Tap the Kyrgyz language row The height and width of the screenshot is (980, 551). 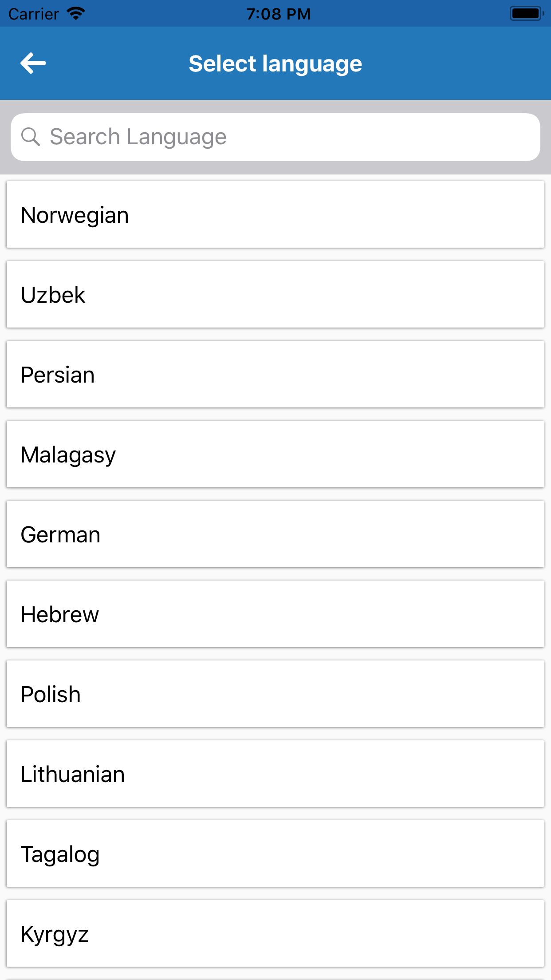[x=275, y=934]
